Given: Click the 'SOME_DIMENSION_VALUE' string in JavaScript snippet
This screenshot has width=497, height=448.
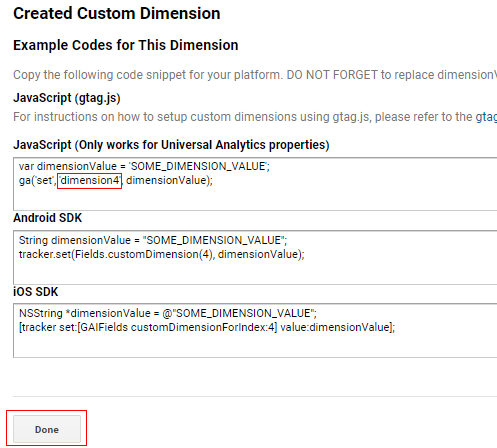Looking at the screenshot, I should coord(198,166).
